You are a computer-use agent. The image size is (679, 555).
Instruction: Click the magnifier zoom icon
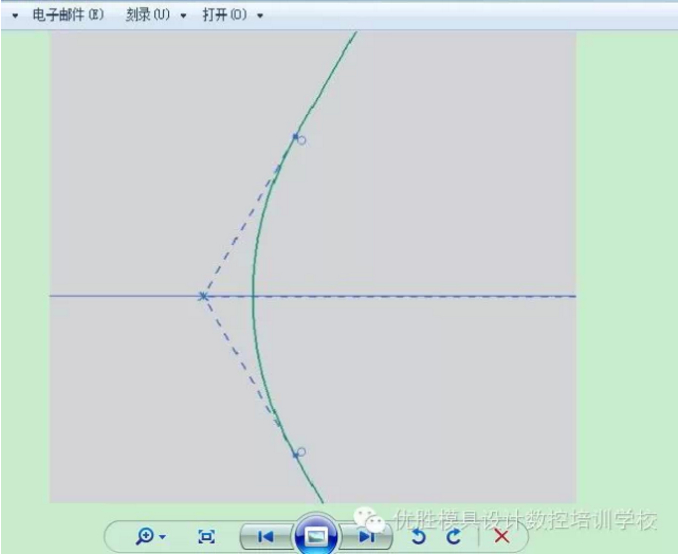pyautogui.click(x=145, y=536)
